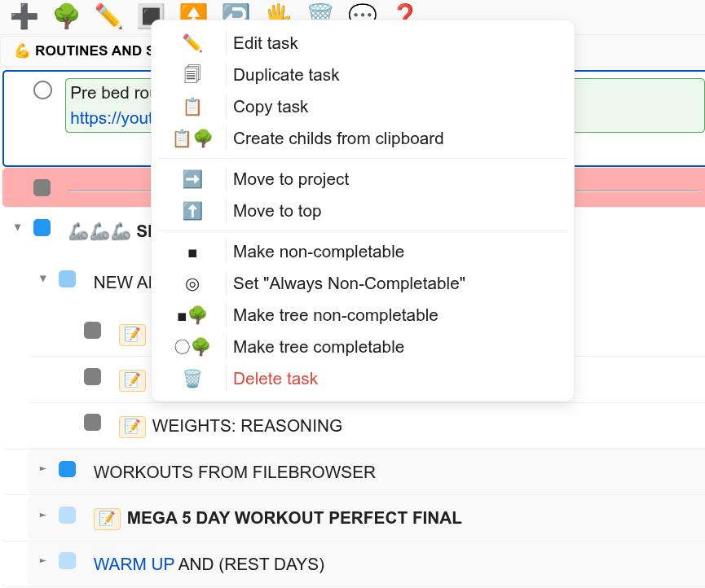The height and width of the screenshot is (588, 705).
Task: Collapse the NEW A section triangle
Action: coord(42,277)
